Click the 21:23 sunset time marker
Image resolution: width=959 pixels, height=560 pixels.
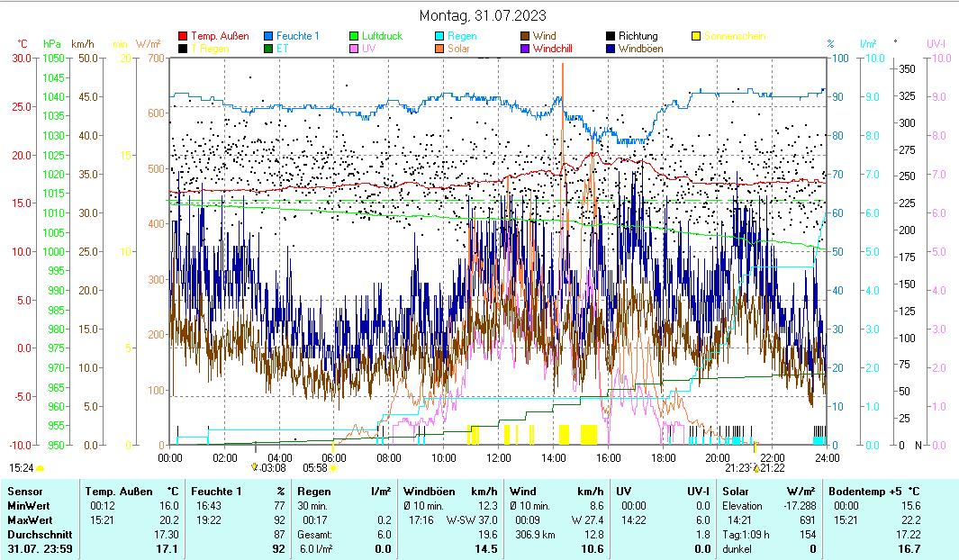pyautogui.click(x=737, y=468)
